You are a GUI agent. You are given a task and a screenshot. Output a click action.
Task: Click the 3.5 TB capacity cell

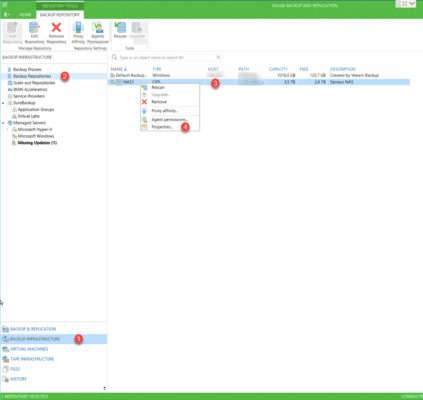coord(289,82)
